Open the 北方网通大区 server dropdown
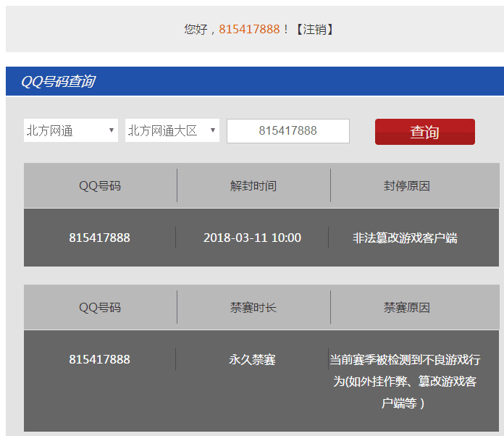Viewport: 504px width, 436px height. (x=172, y=130)
